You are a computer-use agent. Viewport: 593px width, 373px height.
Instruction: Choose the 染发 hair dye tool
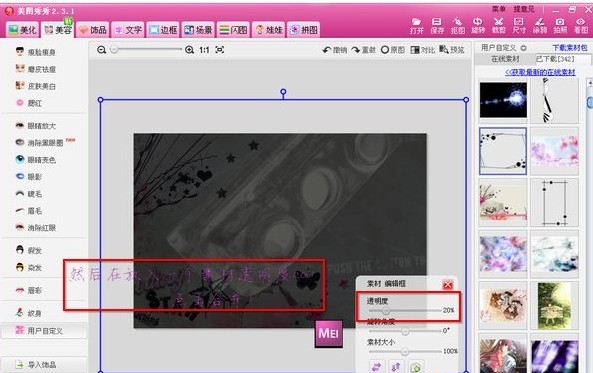(29, 267)
